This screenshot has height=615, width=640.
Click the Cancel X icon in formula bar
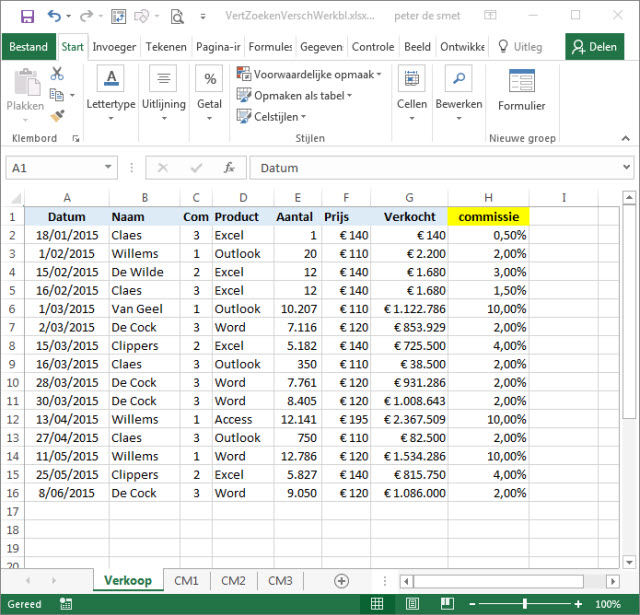point(163,168)
